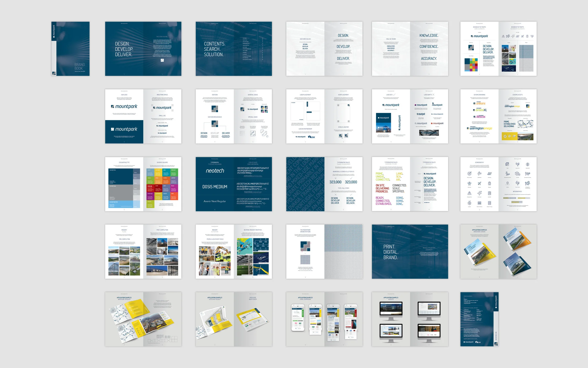
Task: Open the blue Design Develop Deliver story spread
Action: [x=143, y=49]
